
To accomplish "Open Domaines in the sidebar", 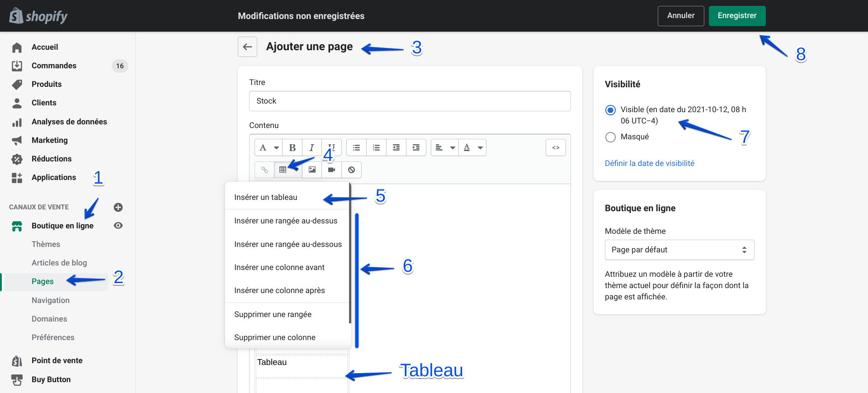I will pos(49,319).
